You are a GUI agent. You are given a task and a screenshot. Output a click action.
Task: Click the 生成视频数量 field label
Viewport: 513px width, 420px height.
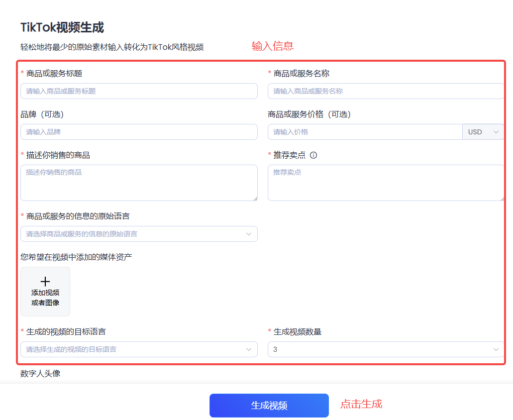[297, 332]
